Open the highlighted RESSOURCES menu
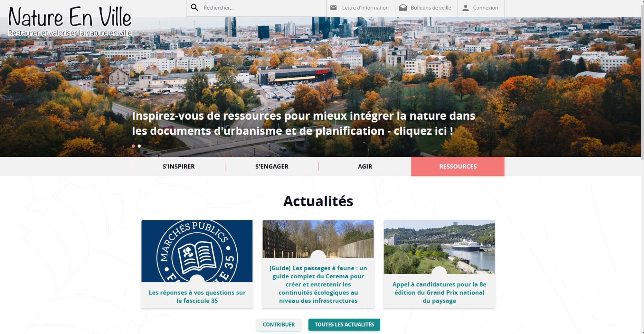644x334 pixels. [458, 166]
